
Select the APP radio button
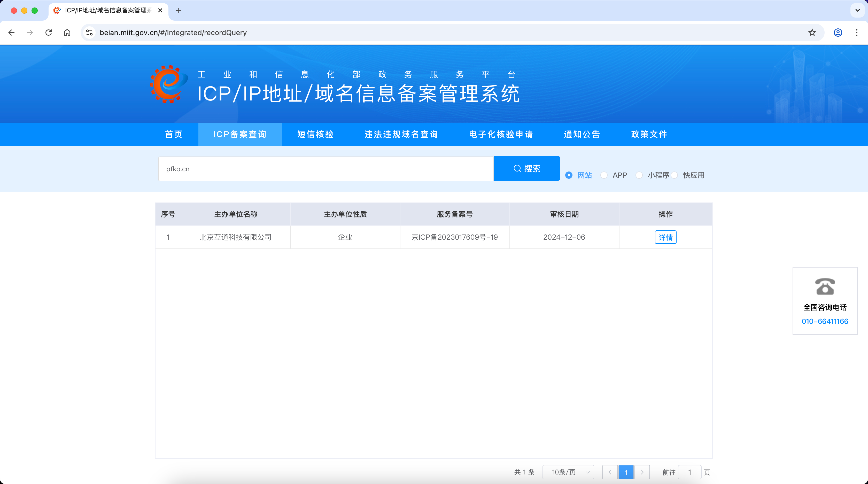[604, 175]
